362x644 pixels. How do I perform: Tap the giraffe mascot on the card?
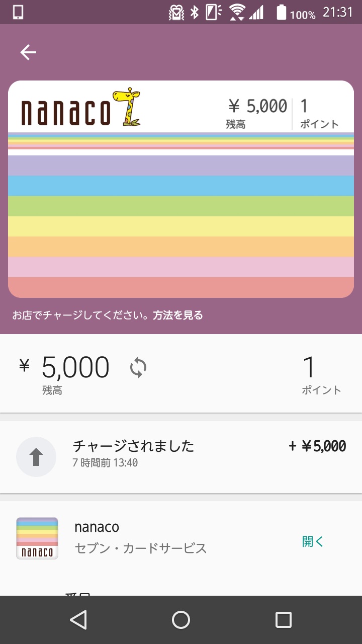point(127,107)
